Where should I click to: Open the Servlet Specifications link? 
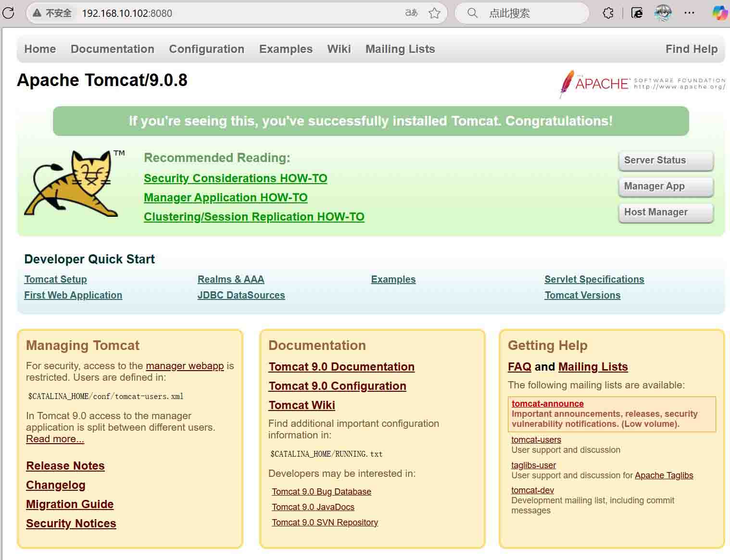594,279
